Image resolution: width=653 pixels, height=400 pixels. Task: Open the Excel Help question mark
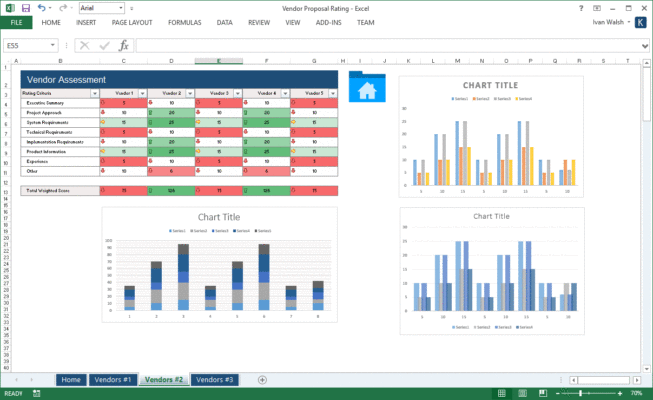click(579, 7)
